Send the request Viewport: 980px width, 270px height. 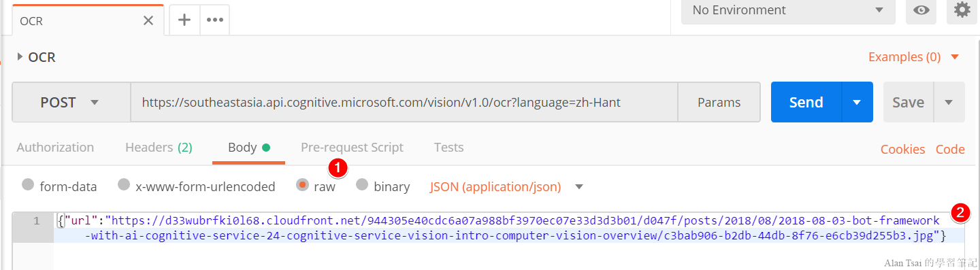[806, 103]
